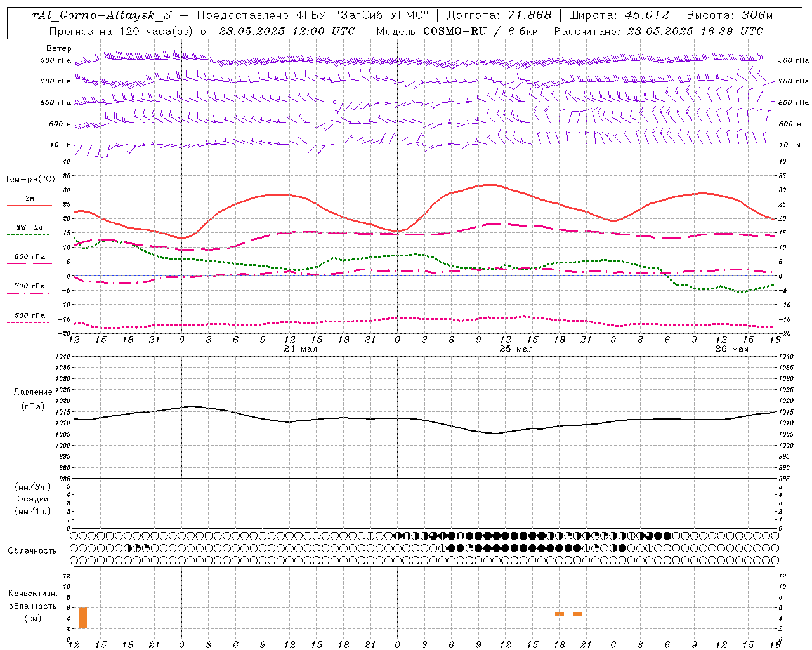Click the 'Долгота: 71.868' header field
The image size is (812, 650).
pos(499,15)
